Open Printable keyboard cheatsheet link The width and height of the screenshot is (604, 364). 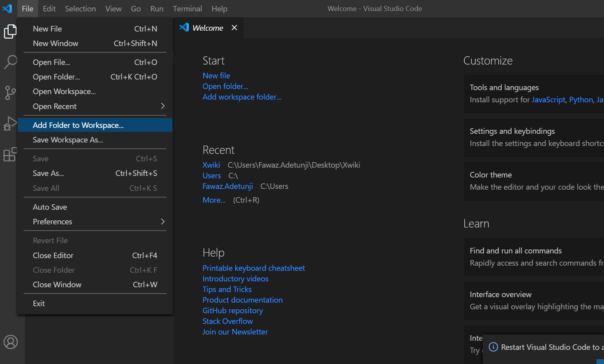pyautogui.click(x=254, y=268)
